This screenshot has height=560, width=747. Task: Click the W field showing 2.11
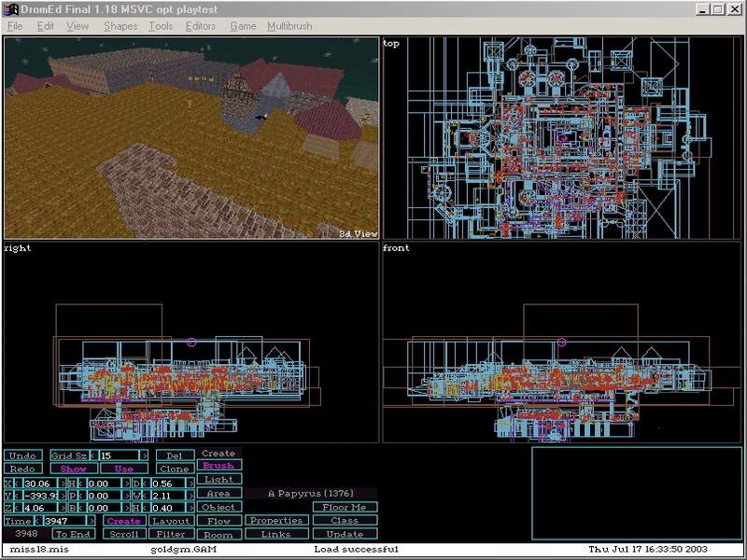[168, 496]
